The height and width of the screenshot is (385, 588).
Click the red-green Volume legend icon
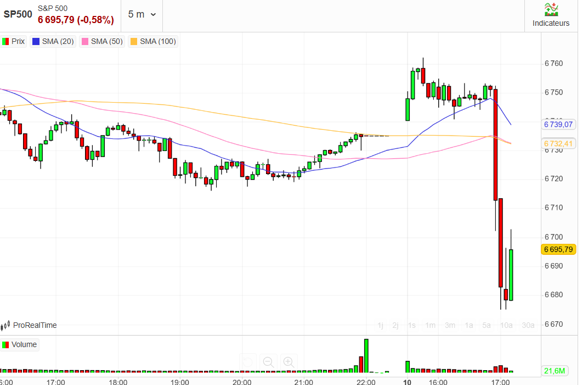pos(5,345)
